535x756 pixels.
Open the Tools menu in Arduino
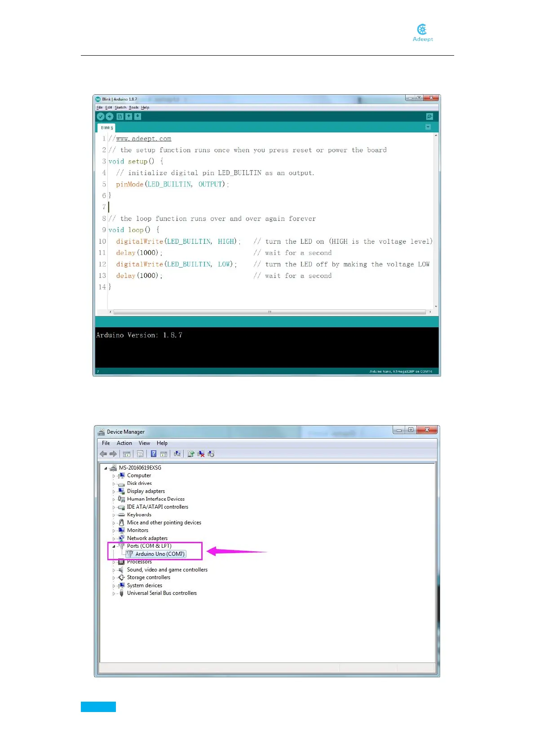coord(134,108)
